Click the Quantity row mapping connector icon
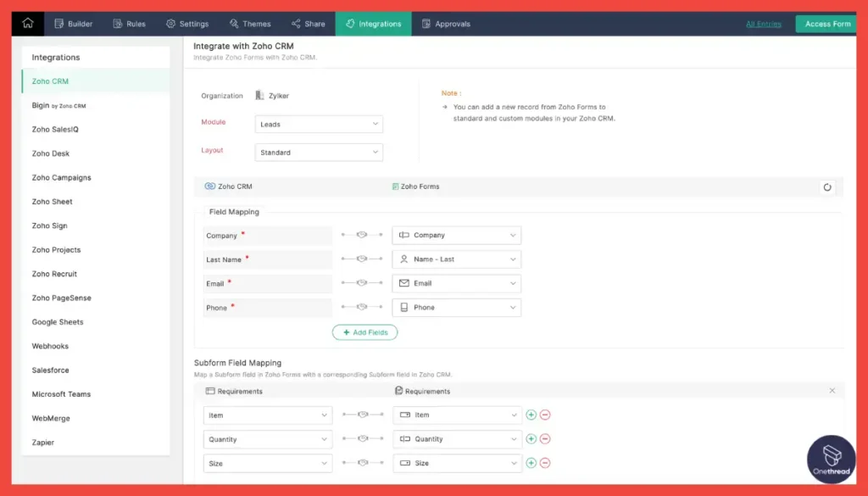Image resolution: width=868 pixels, height=496 pixels. tap(363, 438)
